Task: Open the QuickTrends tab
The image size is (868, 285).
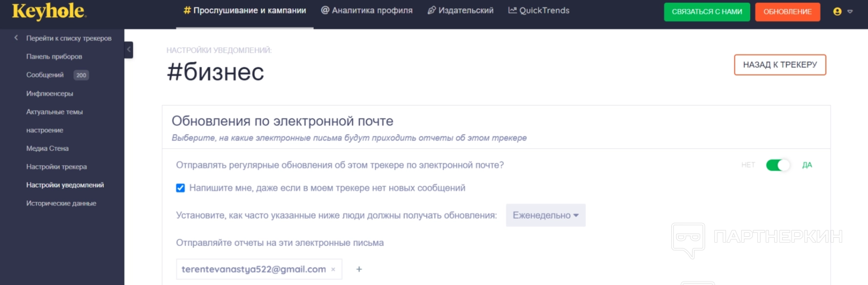Action: coord(539,11)
